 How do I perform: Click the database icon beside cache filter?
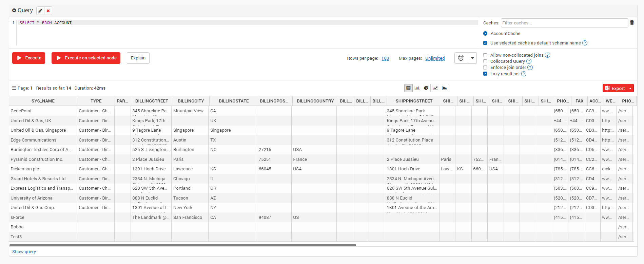point(632,23)
